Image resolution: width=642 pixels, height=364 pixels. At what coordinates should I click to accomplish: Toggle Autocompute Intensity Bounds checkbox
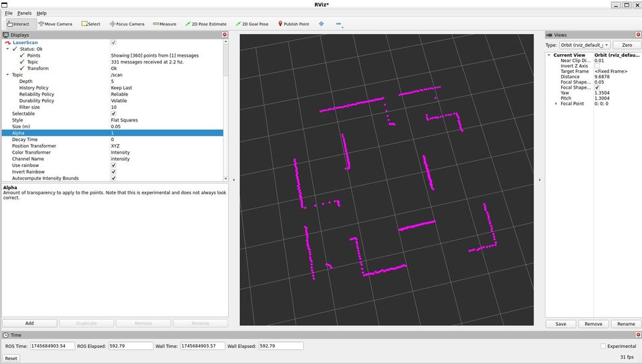114,178
